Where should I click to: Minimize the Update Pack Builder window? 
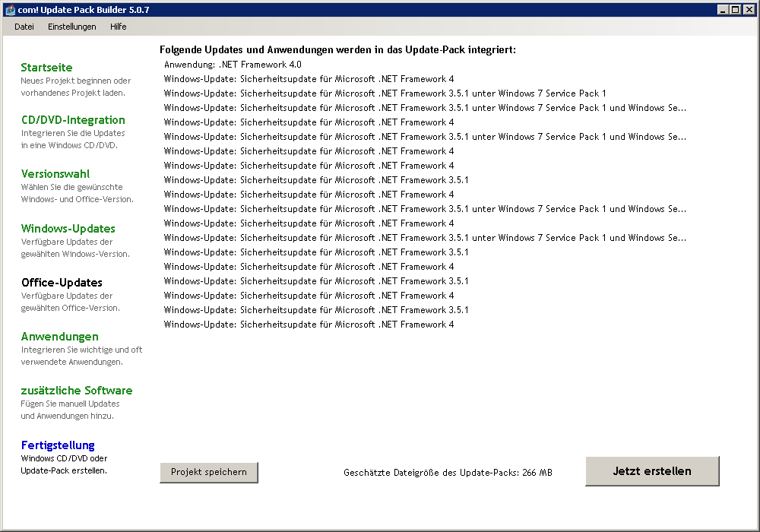pos(723,10)
